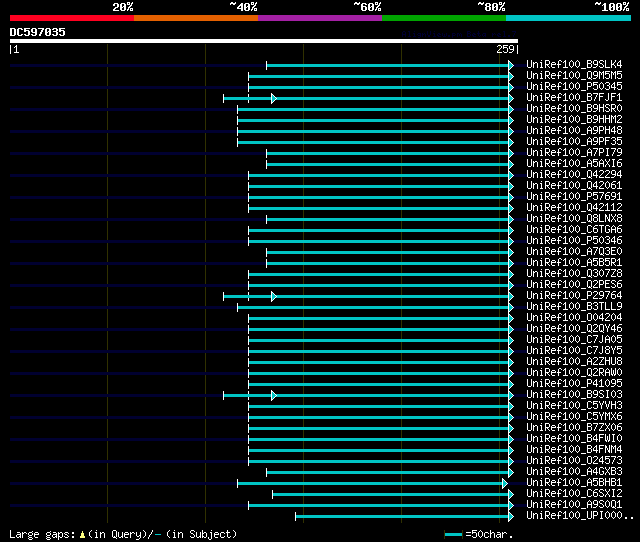Click UniRef100_A5AXI6 label
The height and width of the screenshot is (542, 640).
tap(574, 164)
